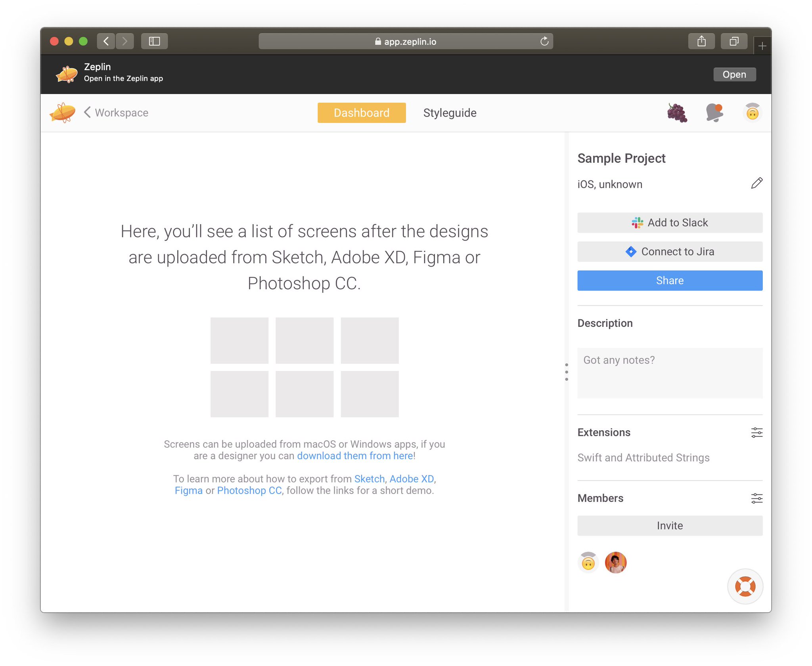
Task: Open the notifications bell
Action: pyautogui.click(x=714, y=113)
